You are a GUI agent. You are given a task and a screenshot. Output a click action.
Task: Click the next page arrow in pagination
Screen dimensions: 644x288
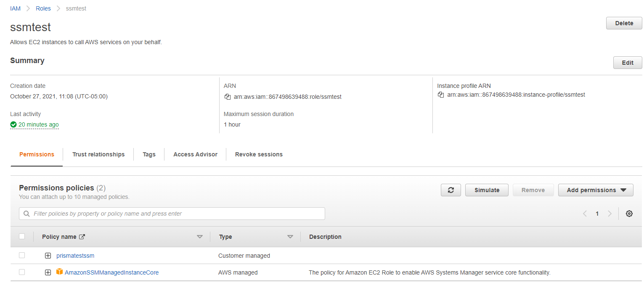pos(610,214)
